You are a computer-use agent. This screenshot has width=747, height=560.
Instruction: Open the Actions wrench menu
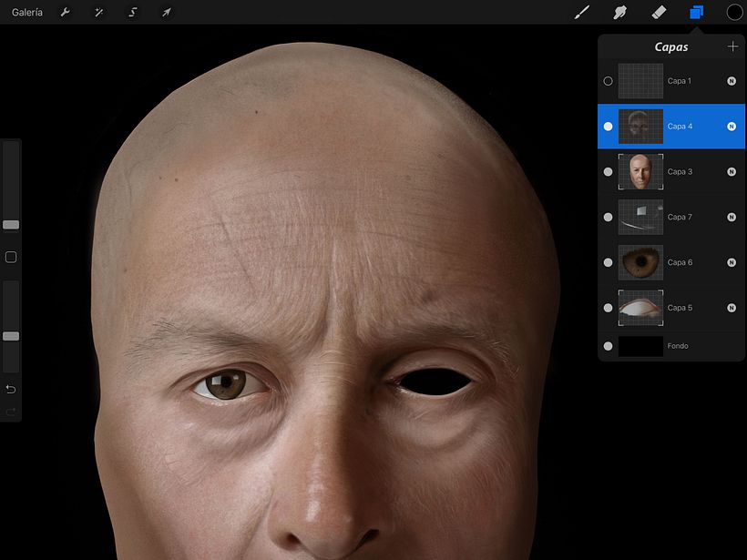click(x=66, y=13)
